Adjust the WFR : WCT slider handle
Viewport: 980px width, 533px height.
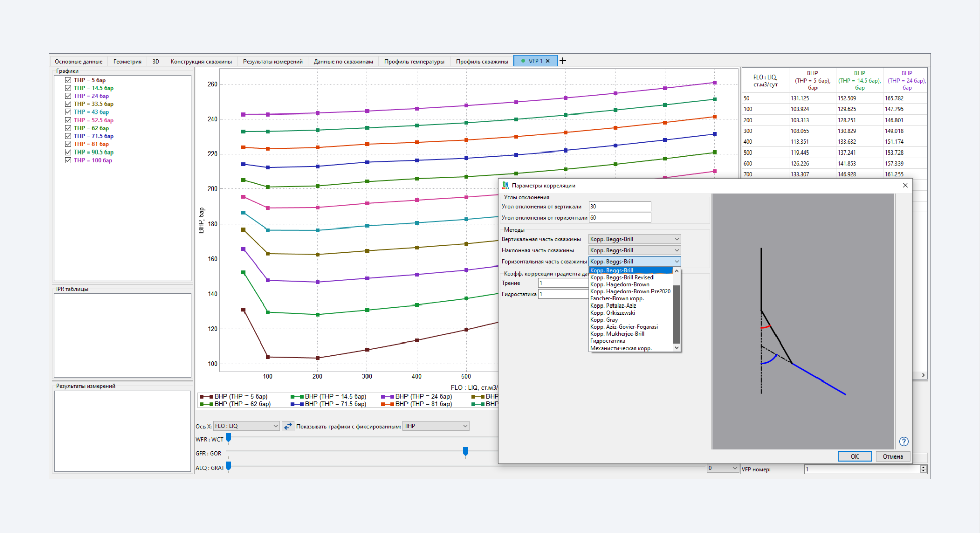click(228, 438)
